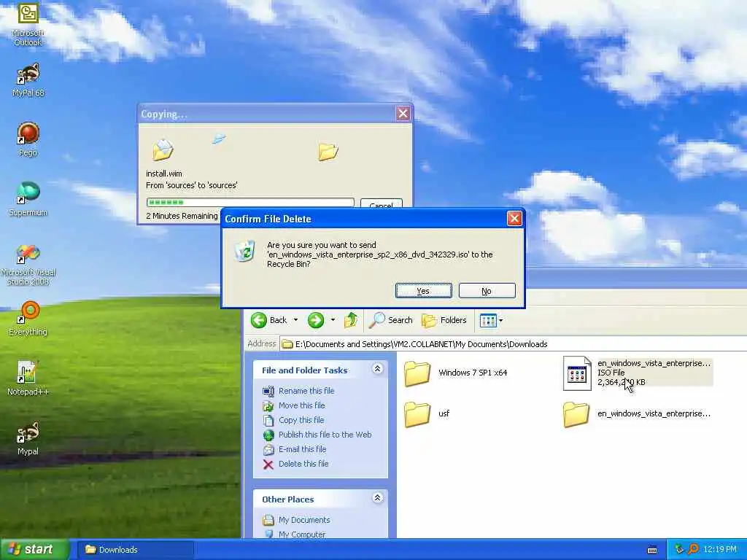Click keyboard icon on taskbar

(x=652, y=550)
